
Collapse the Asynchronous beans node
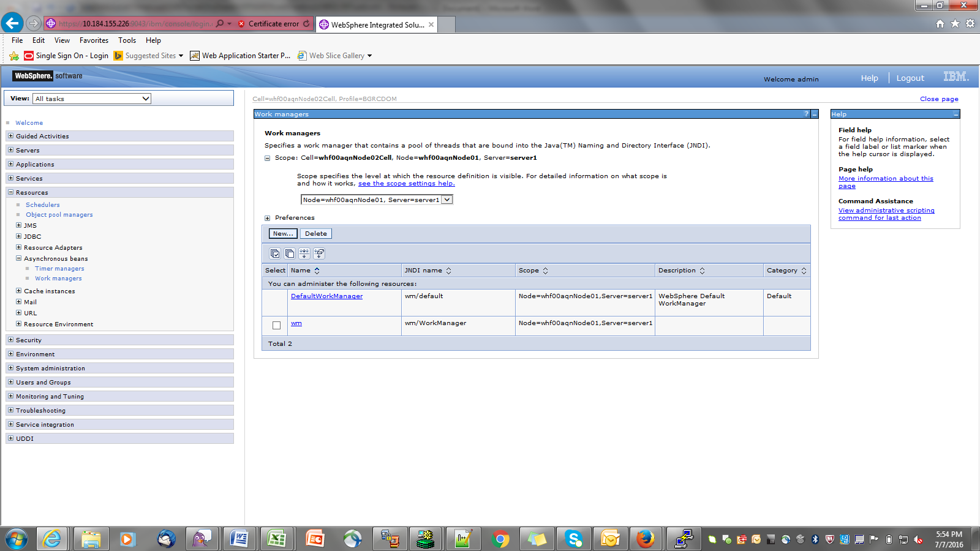pos(18,258)
